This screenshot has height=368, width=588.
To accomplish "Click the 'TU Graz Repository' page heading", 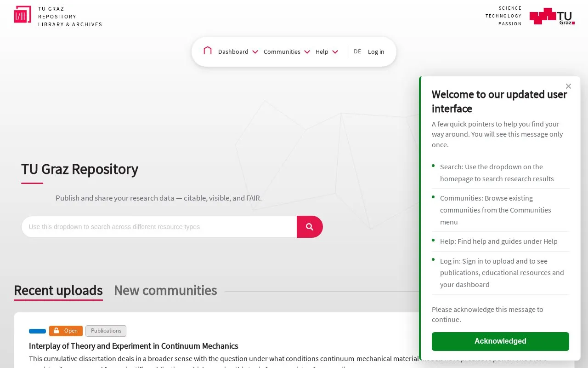I will pyautogui.click(x=79, y=169).
